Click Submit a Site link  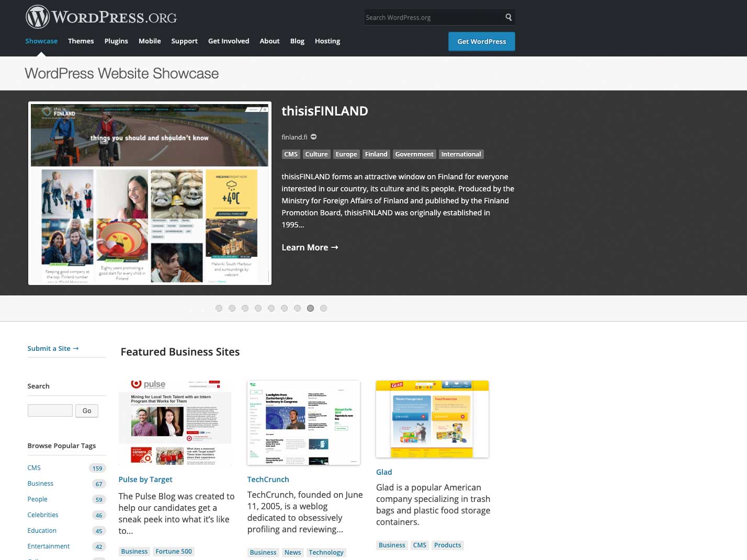click(53, 348)
